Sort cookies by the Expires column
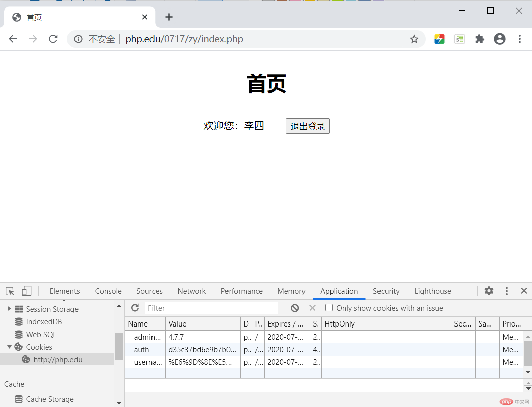This screenshot has height=407, width=532. coord(287,324)
